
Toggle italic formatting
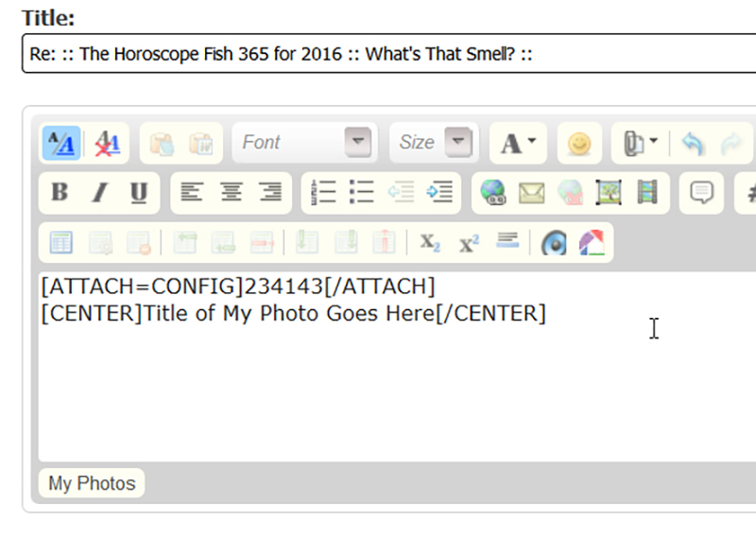99,193
